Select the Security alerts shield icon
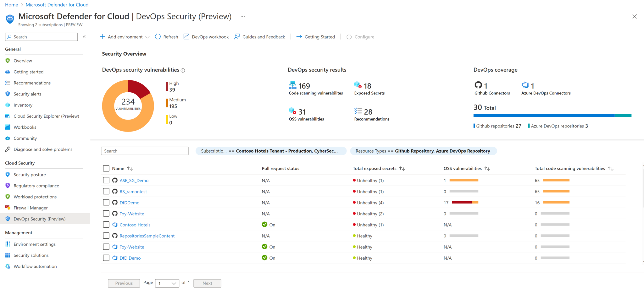Image resolution: width=644 pixels, height=292 pixels. click(8, 94)
